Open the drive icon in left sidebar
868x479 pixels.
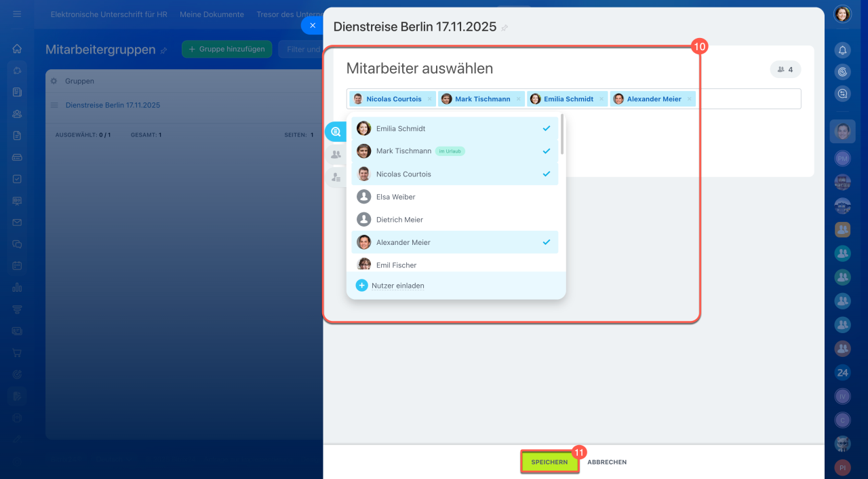tap(17, 157)
